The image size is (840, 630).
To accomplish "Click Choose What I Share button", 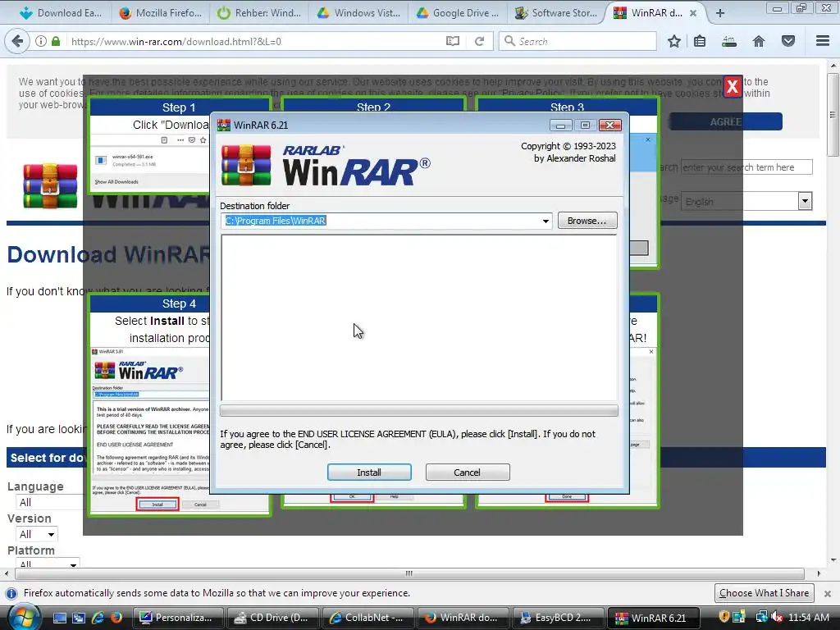I will (764, 593).
